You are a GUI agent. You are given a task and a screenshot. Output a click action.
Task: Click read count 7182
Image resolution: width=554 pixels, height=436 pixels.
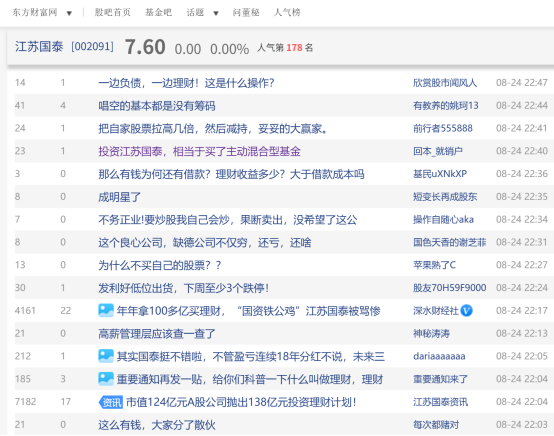(x=25, y=402)
